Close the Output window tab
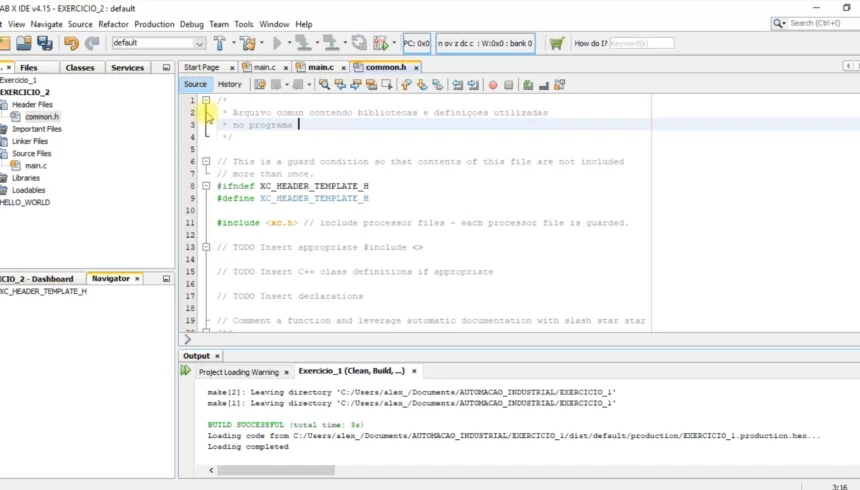Viewport: 860px width, 490px height. click(x=217, y=356)
